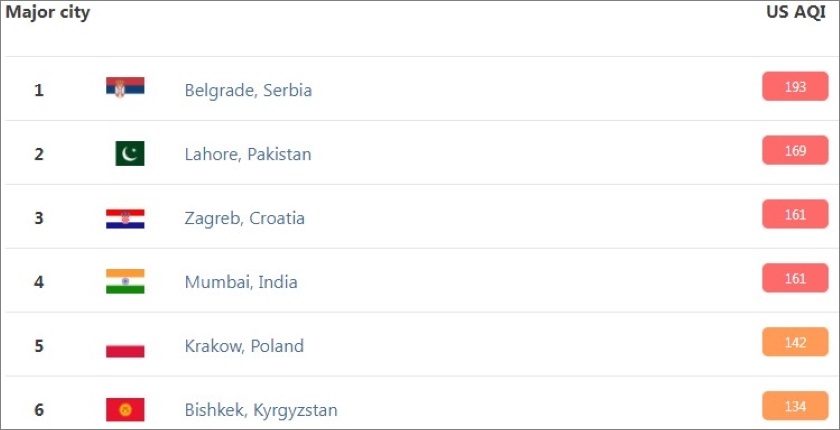
Task: Open the Bishkek, Kyrgyzstan link
Action: pos(261,410)
